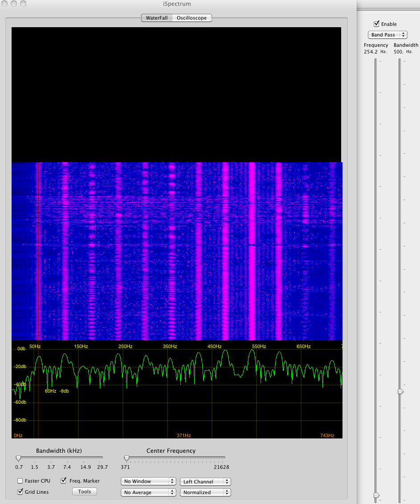
Task: Click the 250Hz frequency label
Action: coord(125,346)
